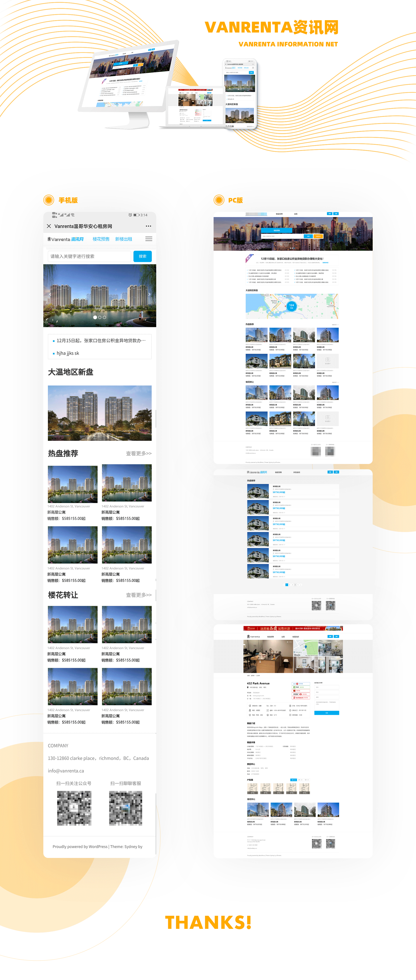This screenshot has width=416, height=980.
Task: Select second carousel dot on mobile banner
Action: coord(100,317)
